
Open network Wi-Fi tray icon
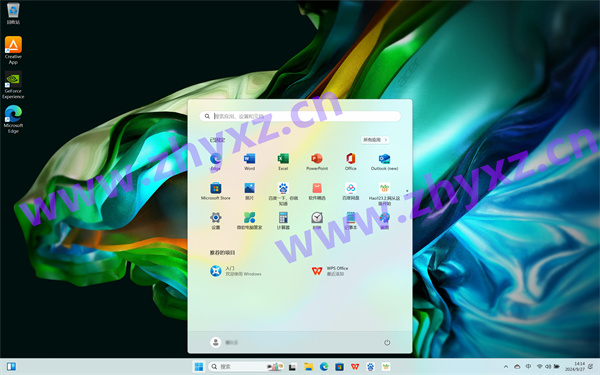(x=540, y=367)
